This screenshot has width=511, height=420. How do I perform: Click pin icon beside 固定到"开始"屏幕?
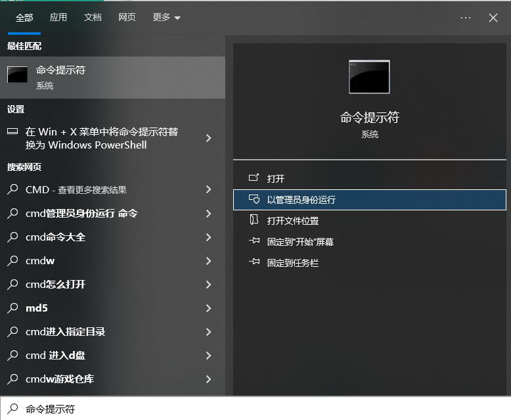[x=254, y=241]
